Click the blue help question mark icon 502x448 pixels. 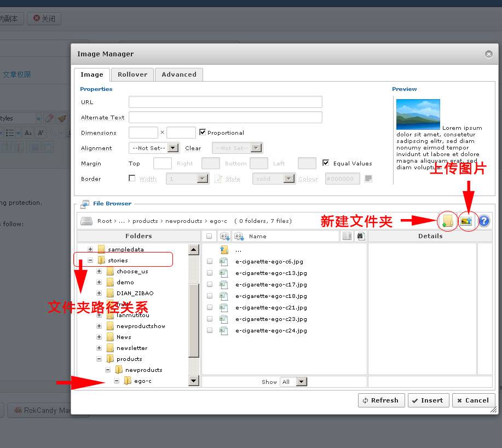(x=483, y=220)
